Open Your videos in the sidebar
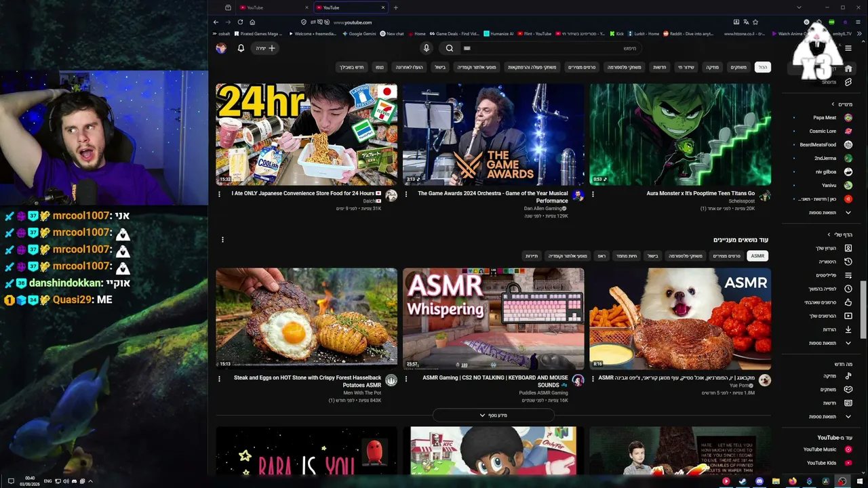Screen dimensions: 868x488 point(831,316)
